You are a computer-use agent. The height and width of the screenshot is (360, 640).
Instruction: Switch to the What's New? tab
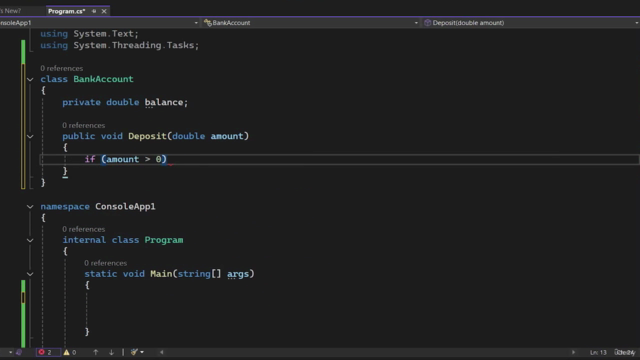[11, 11]
